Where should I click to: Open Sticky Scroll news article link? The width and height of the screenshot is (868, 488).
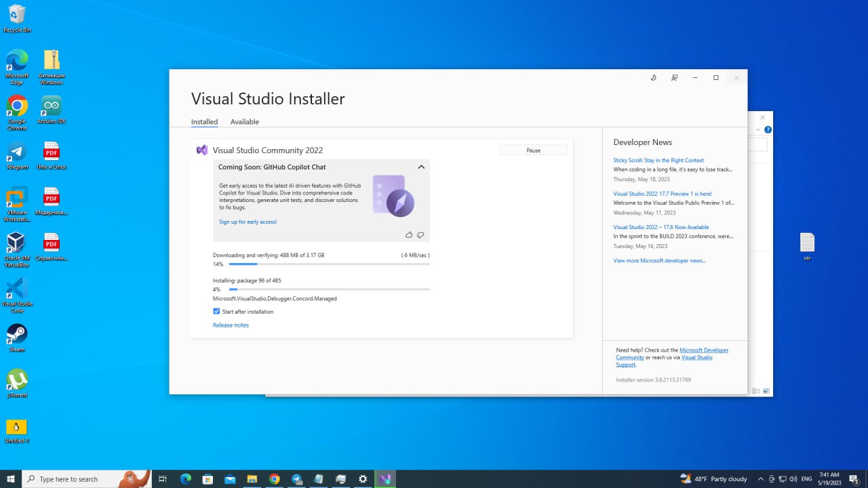pyautogui.click(x=658, y=161)
